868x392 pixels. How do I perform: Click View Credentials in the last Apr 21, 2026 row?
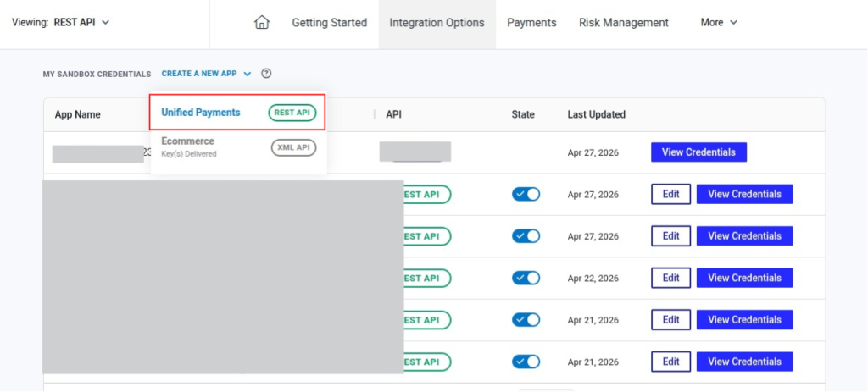744,362
